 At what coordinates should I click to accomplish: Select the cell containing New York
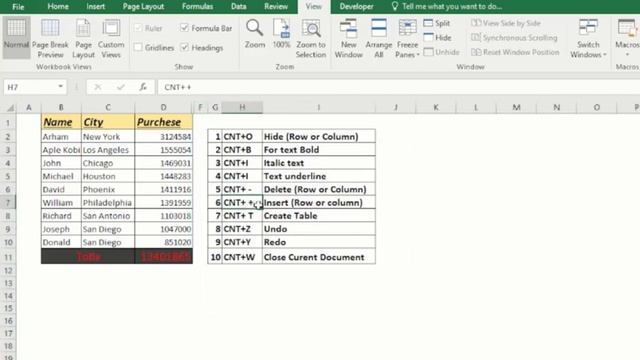[108, 137]
